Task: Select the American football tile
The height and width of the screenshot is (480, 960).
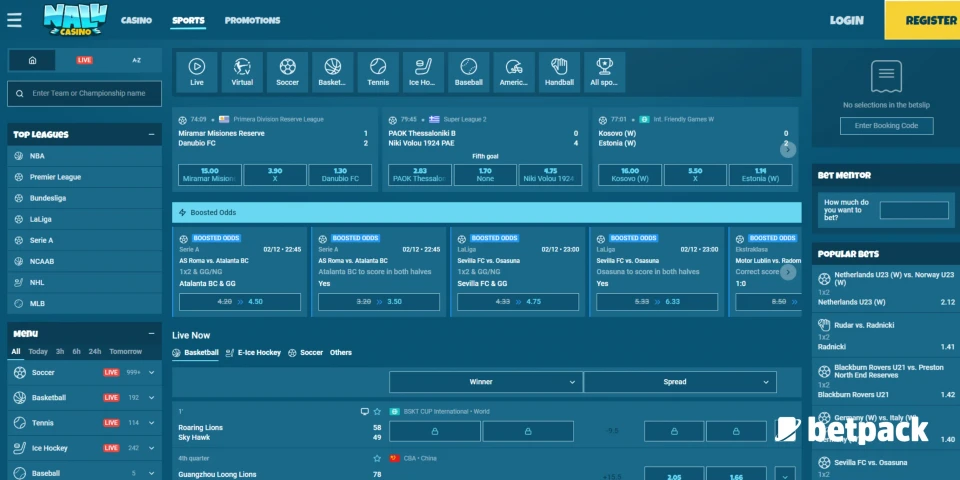Action: (x=514, y=72)
